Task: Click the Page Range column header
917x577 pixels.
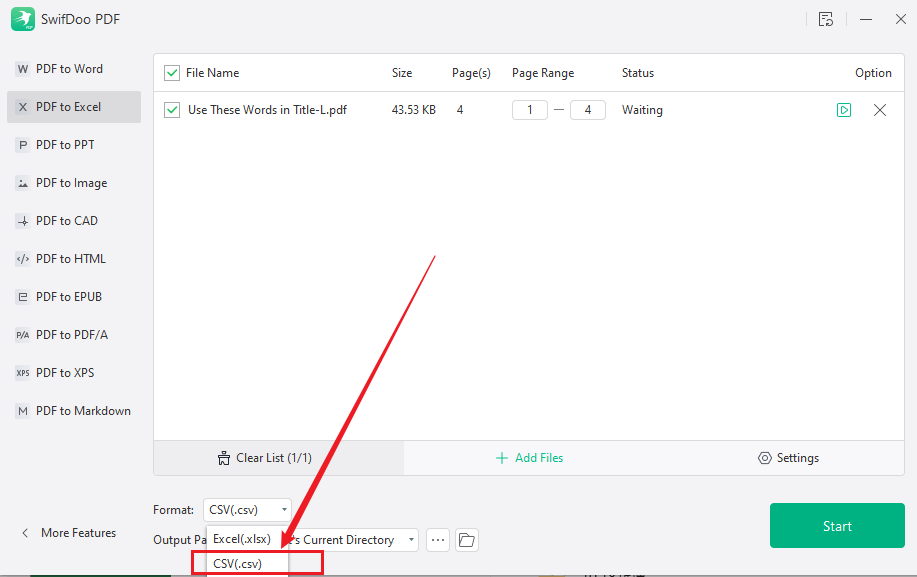Action: (543, 73)
